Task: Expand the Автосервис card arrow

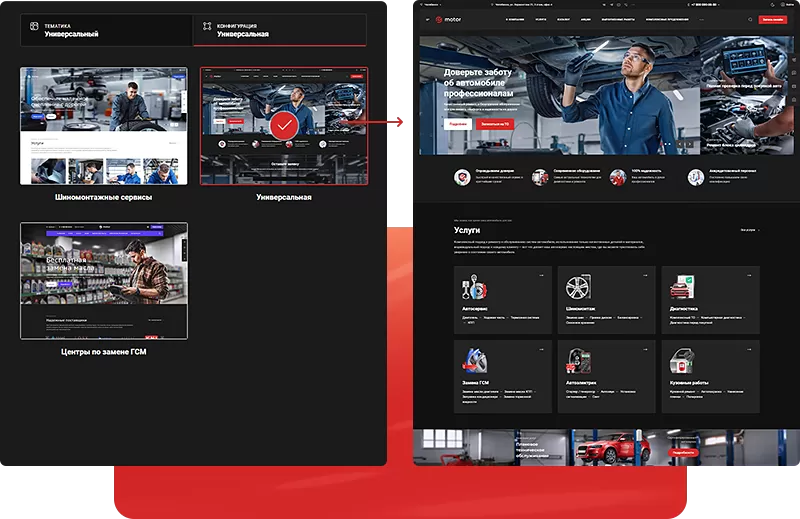Action: tap(541, 275)
